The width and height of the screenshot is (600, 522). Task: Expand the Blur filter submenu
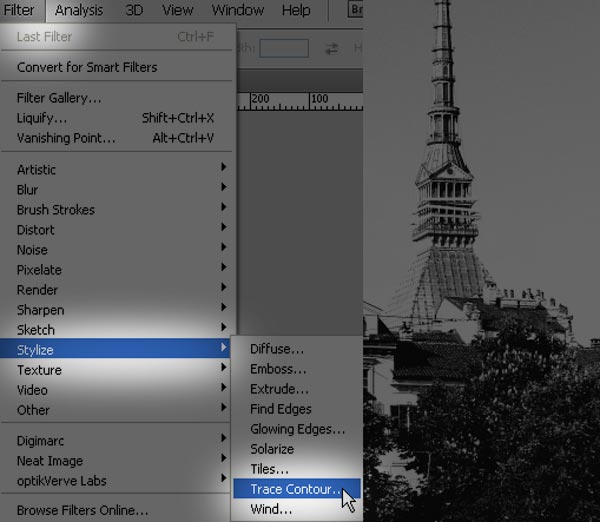click(116, 189)
